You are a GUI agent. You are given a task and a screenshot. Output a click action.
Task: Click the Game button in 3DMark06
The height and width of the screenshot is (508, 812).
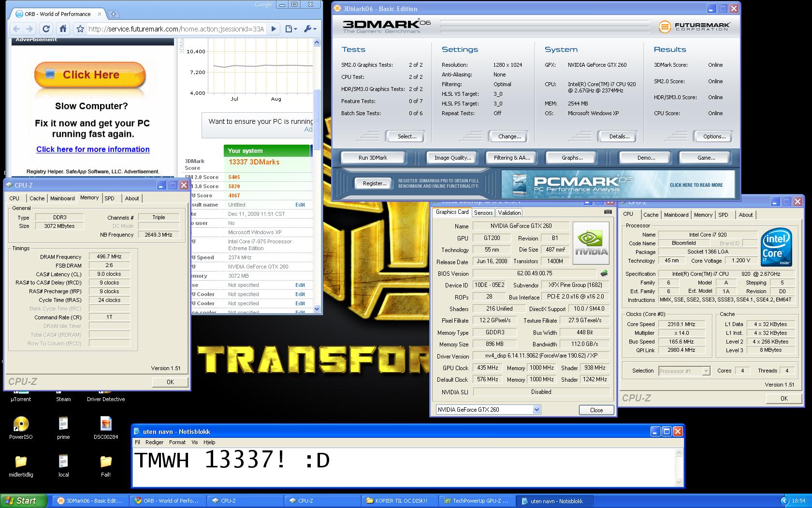coord(706,158)
